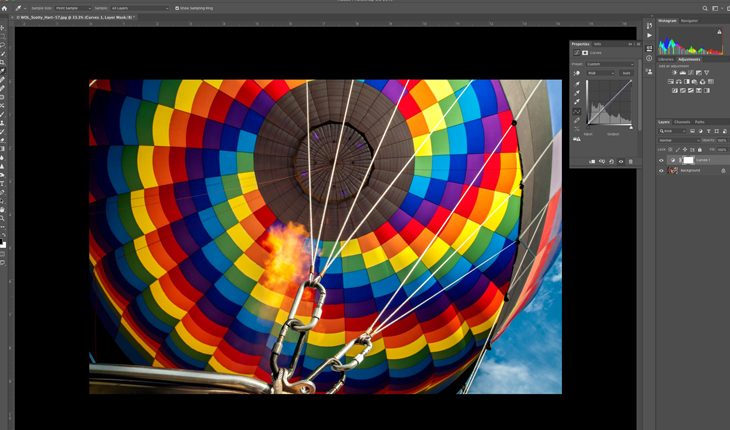Select the Zoom magnifier tool
This screenshot has height=430, width=730.
[2, 218]
